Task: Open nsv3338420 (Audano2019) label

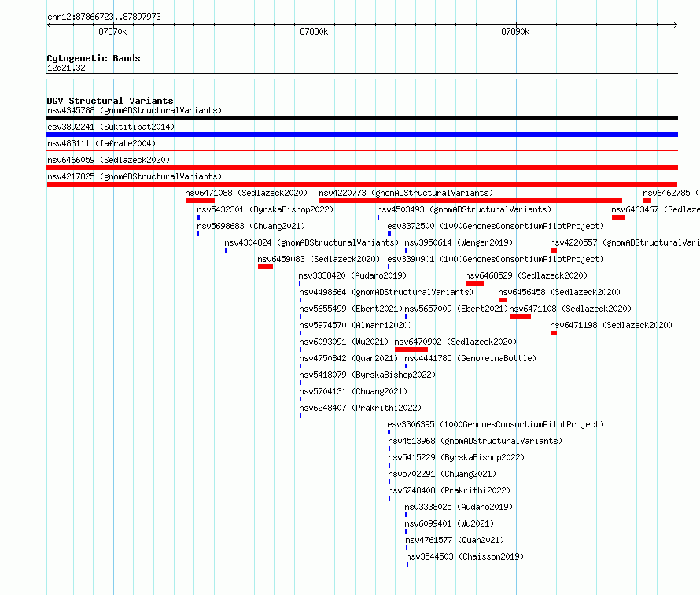Action: [x=352, y=275]
